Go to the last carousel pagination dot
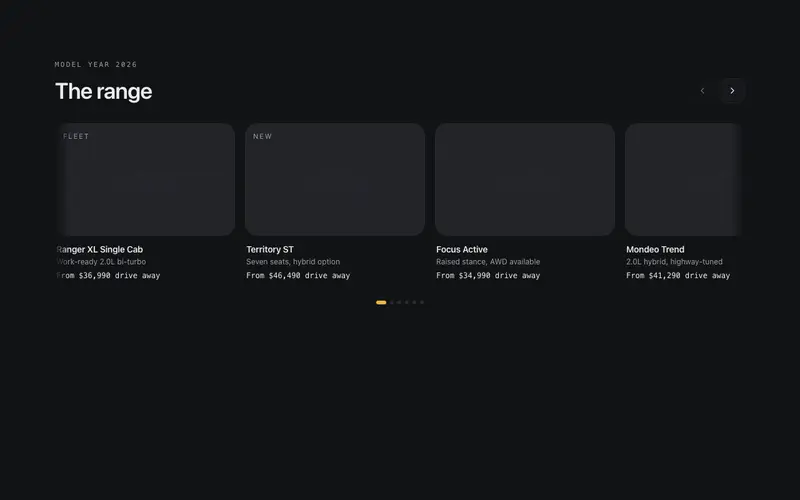The width and height of the screenshot is (800, 500). coord(422,303)
